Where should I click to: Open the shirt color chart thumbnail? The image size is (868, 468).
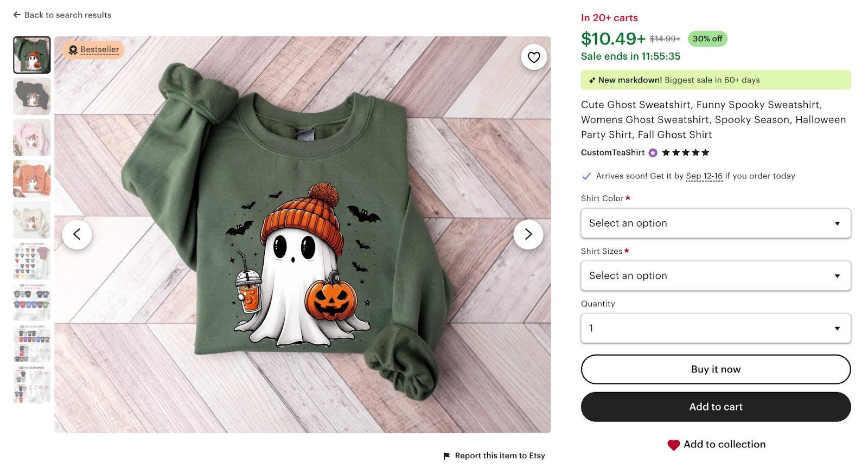point(31,261)
